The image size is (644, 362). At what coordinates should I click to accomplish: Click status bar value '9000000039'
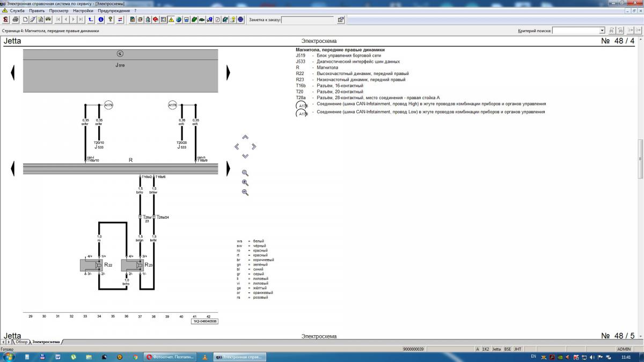(413, 349)
